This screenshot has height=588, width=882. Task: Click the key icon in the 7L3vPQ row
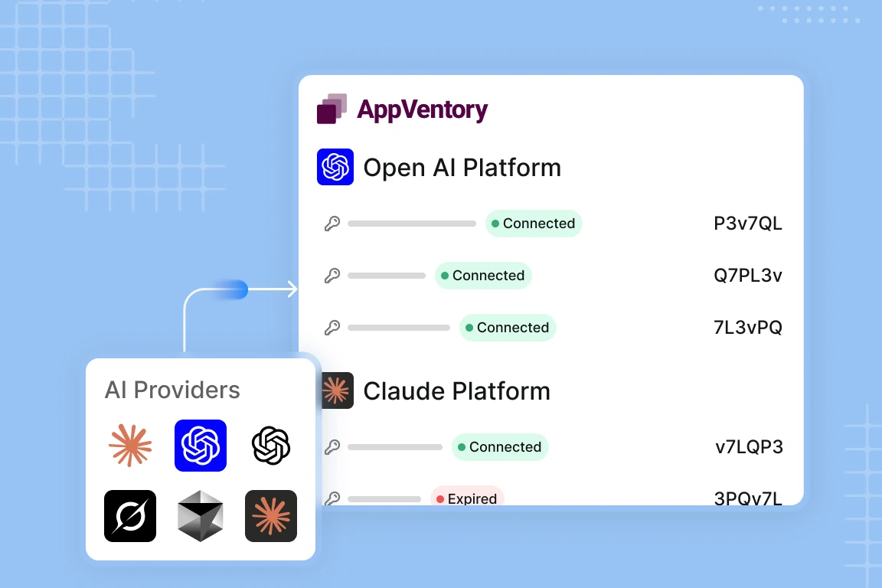pyautogui.click(x=332, y=328)
